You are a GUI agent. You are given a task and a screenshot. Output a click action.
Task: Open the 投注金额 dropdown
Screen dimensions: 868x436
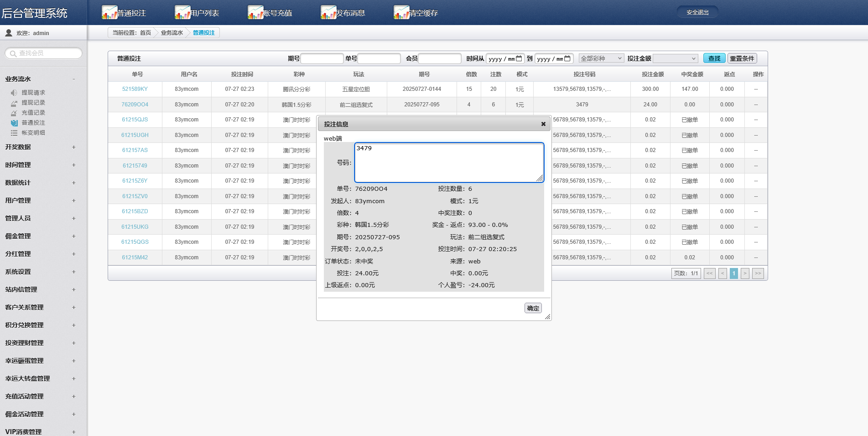[675, 58]
